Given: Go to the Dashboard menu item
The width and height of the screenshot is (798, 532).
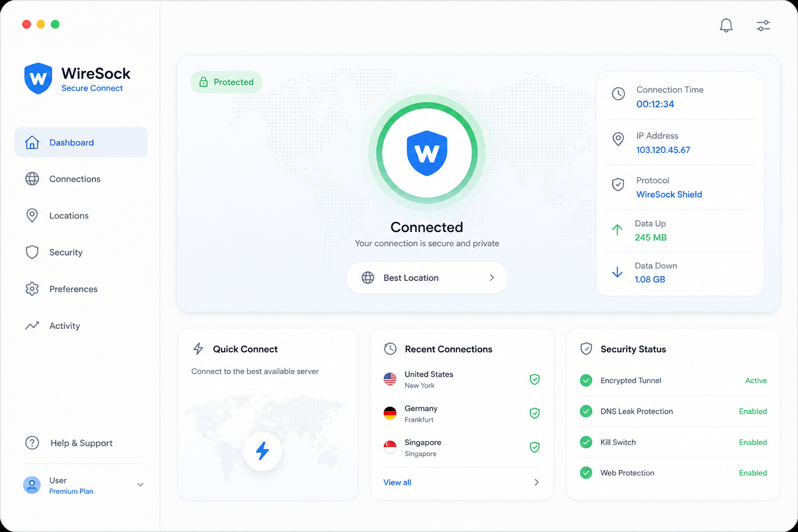Looking at the screenshot, I should (x=81, y=142).
